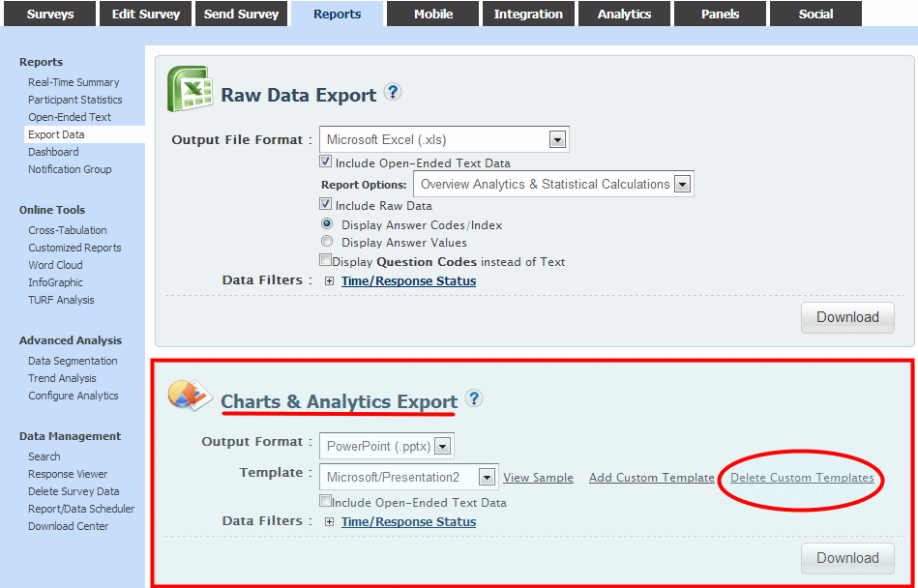Screen dimensions: 918x588
Task: Open the Template dropdown showing Microsoft/Presentation2
Action: [x=487, y=478]
